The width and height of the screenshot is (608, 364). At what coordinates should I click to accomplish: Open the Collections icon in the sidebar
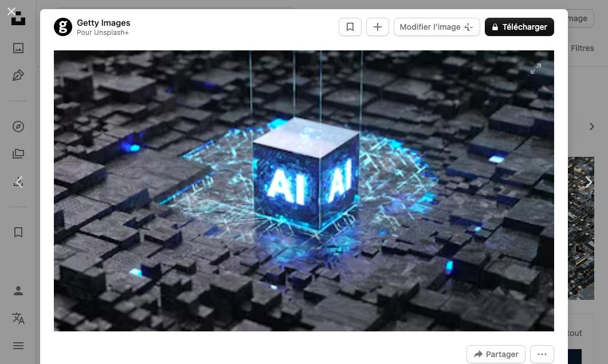coord(18,154)
